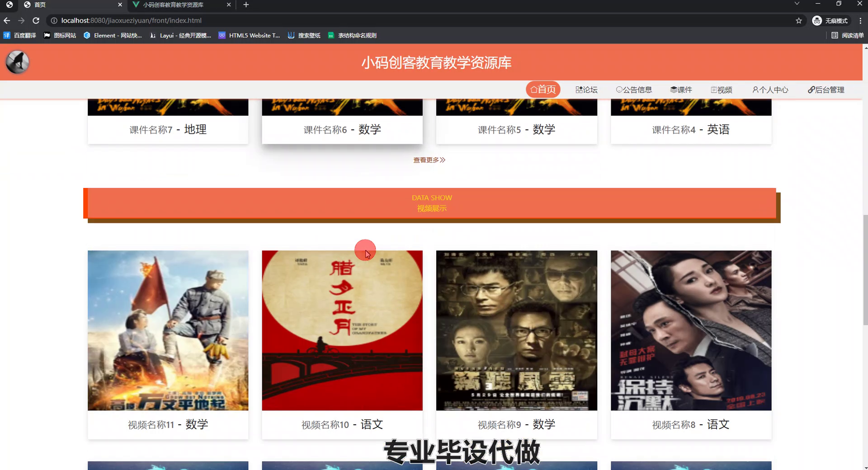Screen dimensions: 868x470
Task: Click the page vertical scrollbar thumb
Action: pyautogui.click(x=865, y=270)
